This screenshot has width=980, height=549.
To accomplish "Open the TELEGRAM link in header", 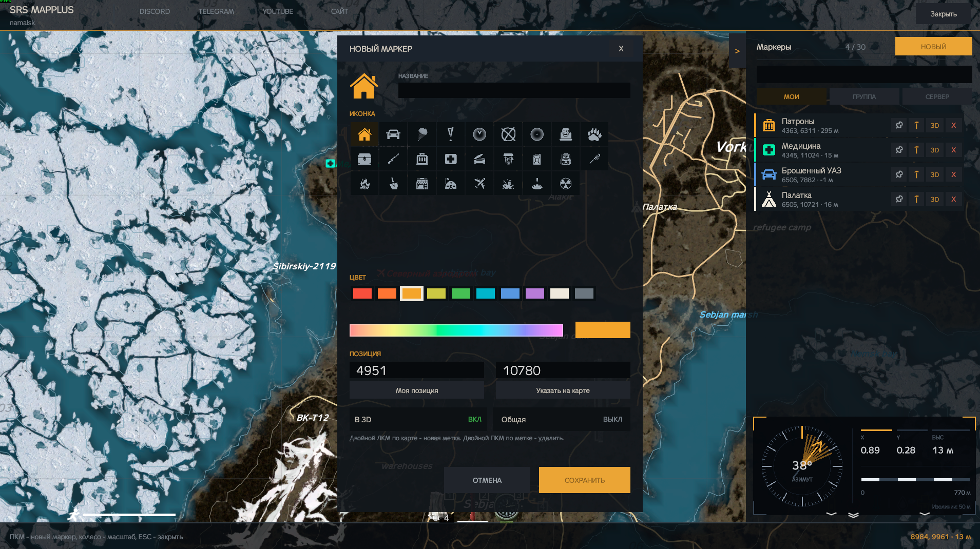I will (x=216, y=11).
